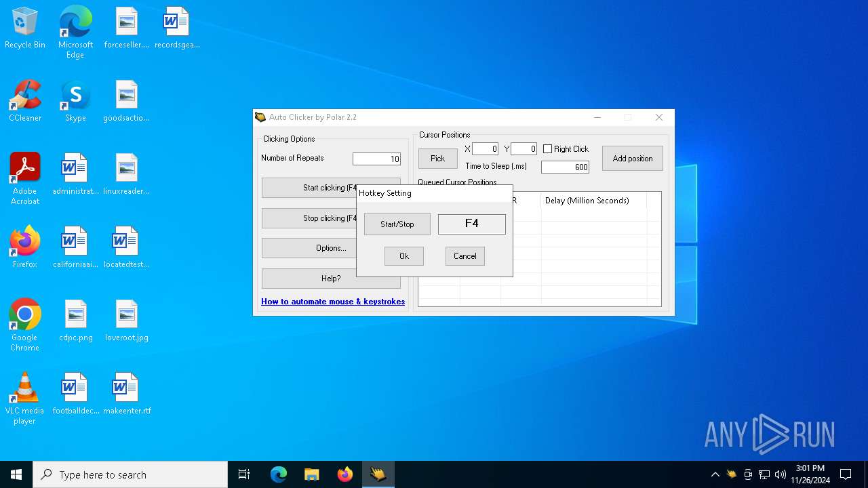Click the Delay (Million Seconds) column header
This screenshot has height=488, width=868.
(x=593, y=201)
